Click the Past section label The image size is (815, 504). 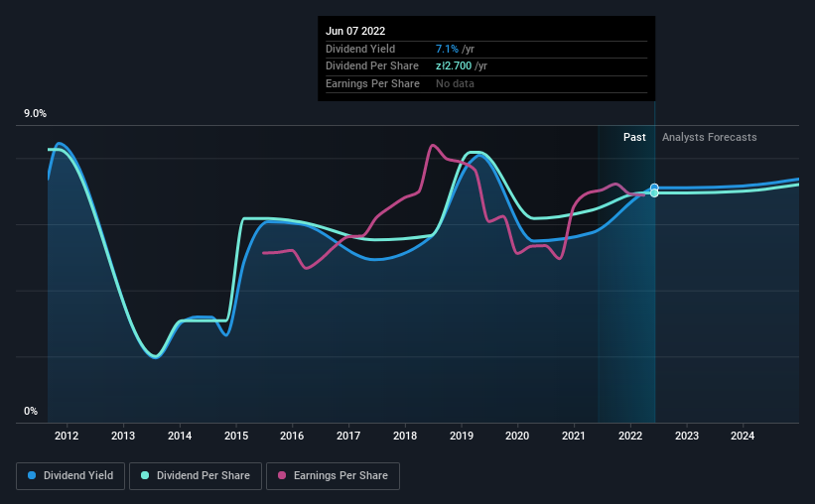pyautogui.click(x=634, y=137)
